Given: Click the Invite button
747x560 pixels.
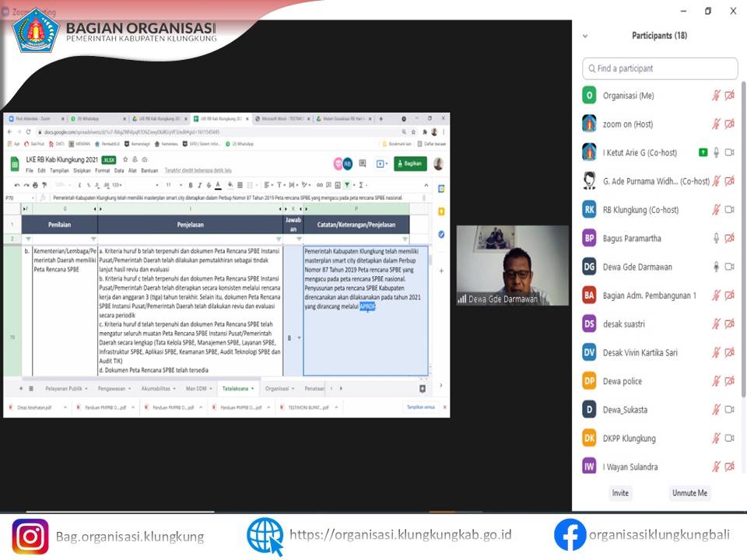Looking at the screenshot, I should point(620,493).
